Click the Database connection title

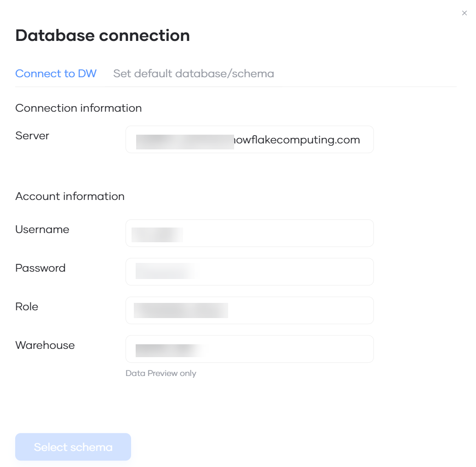coord(103,35)
